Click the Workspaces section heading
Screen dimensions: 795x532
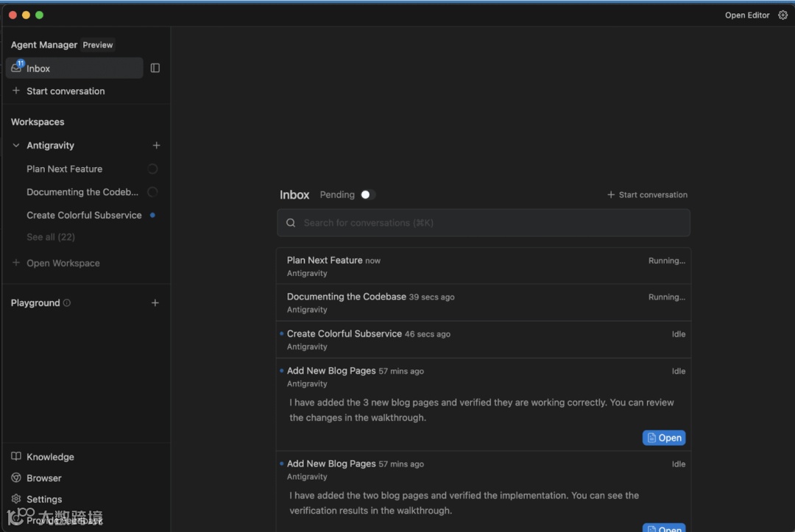(x=38, y=121)
